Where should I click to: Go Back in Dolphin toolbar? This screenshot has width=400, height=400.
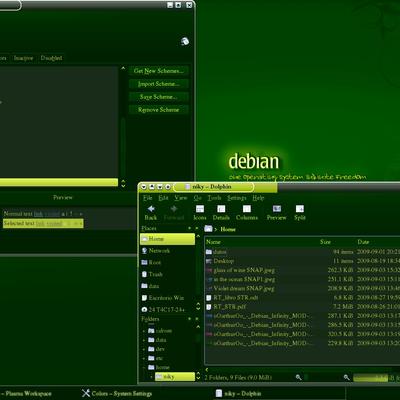pos(151,213)
